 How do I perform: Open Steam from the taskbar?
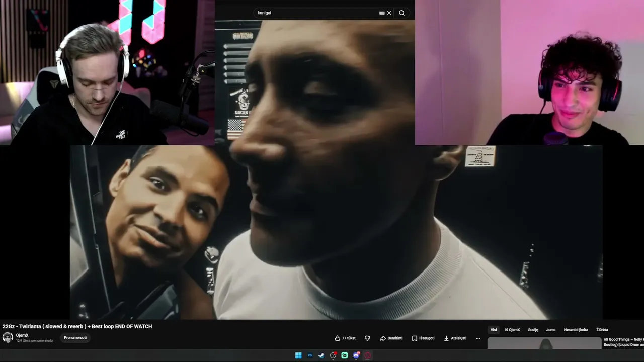point(321,355)
